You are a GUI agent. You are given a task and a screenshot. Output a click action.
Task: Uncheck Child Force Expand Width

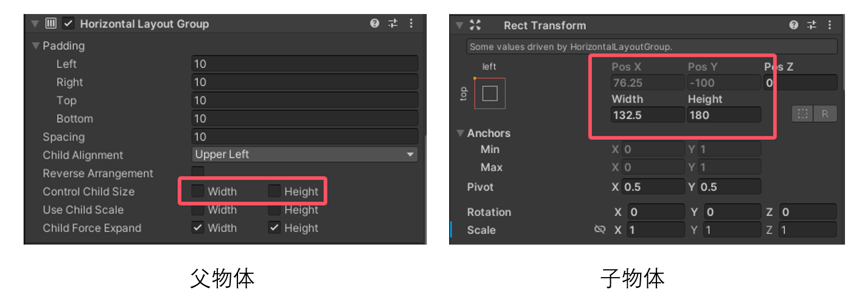pyautogui.click(x=198, y=228)
